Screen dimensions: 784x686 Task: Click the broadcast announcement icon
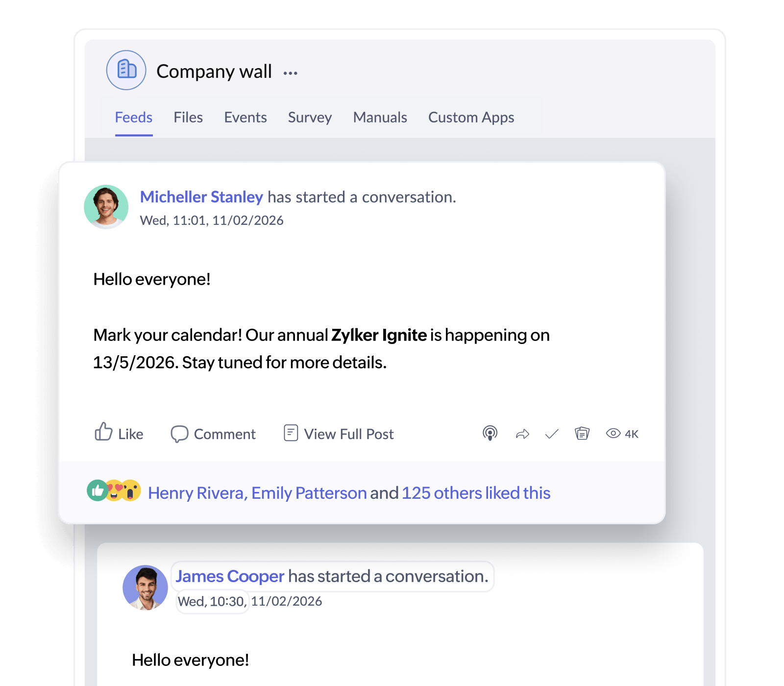[x=490, y=433]
